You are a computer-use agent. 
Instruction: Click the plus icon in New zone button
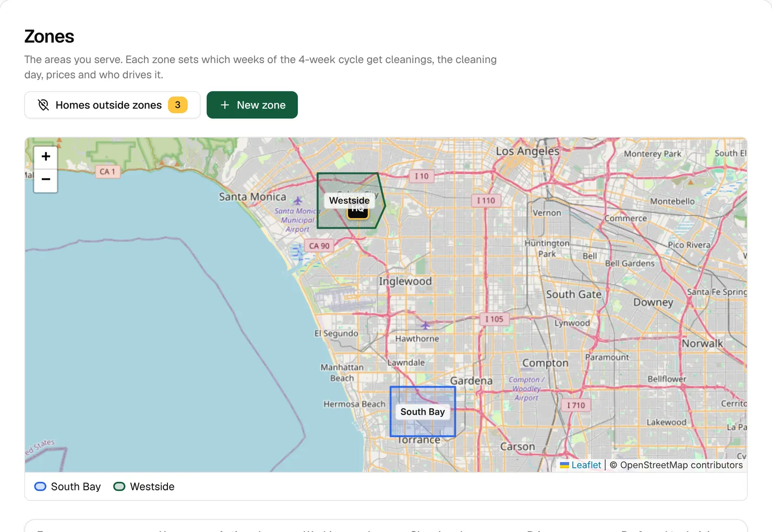(225, 105)
